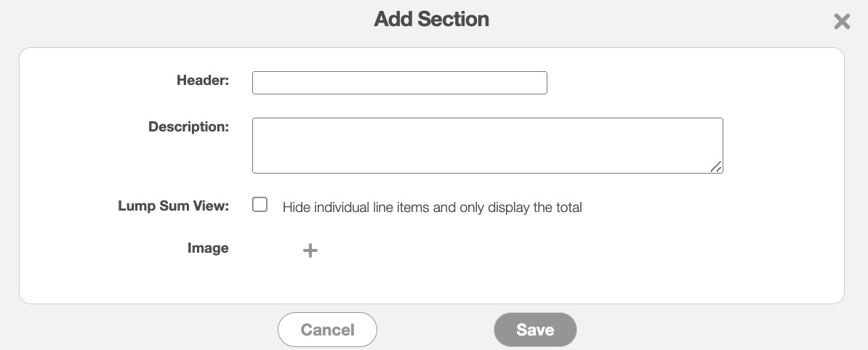This screenshot has width=868, height=350.
Task: Save the new section
Action: click(535, 330)
